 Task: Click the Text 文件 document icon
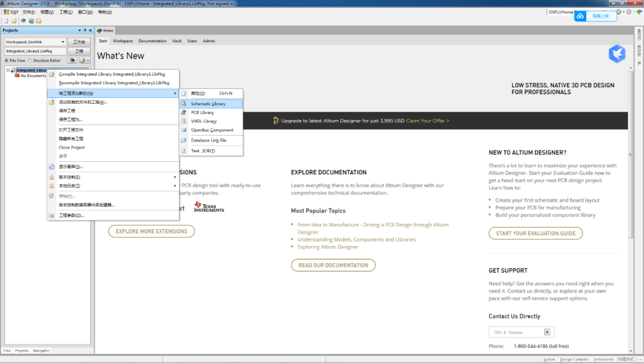pyautogui.click(x=184, y=151)
